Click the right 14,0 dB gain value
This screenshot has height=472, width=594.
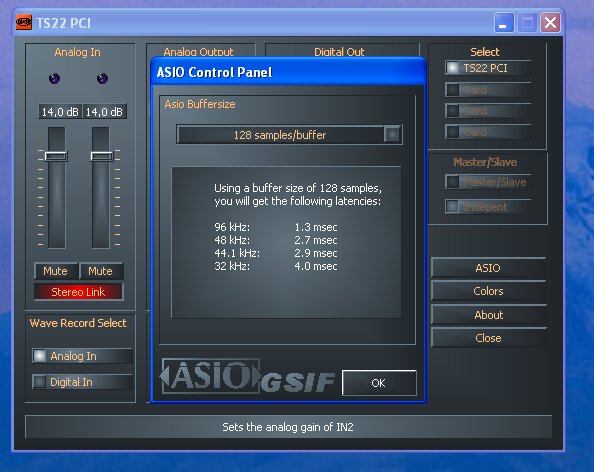tap(104, 112)
